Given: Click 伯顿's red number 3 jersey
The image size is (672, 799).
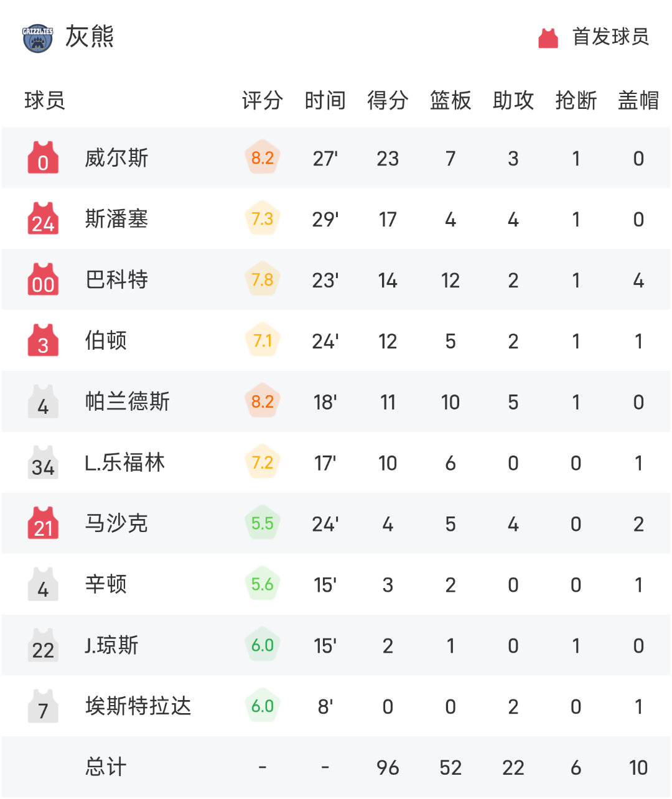Looking at the screenshot, I should click(43, 340).
